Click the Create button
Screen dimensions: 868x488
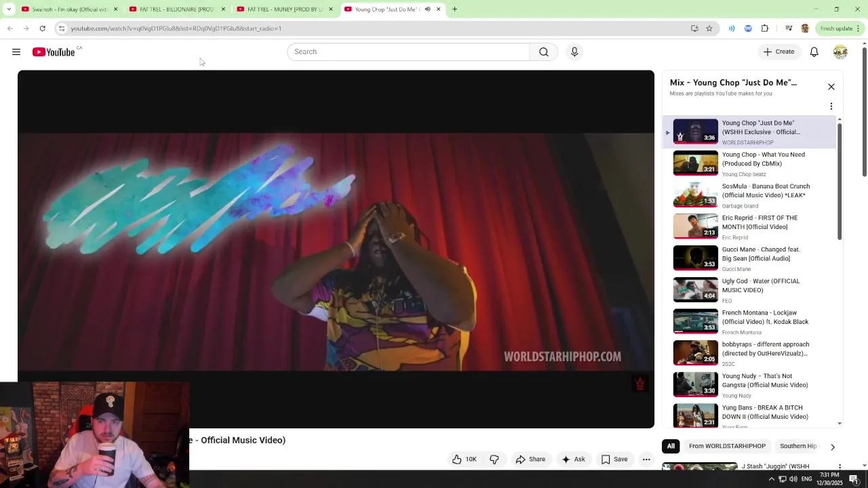[778, 52]
